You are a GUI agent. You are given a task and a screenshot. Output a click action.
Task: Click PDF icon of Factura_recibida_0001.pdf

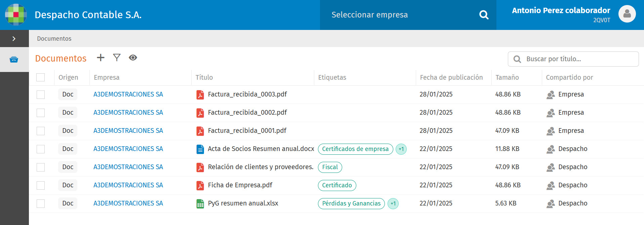click(200, 131)
